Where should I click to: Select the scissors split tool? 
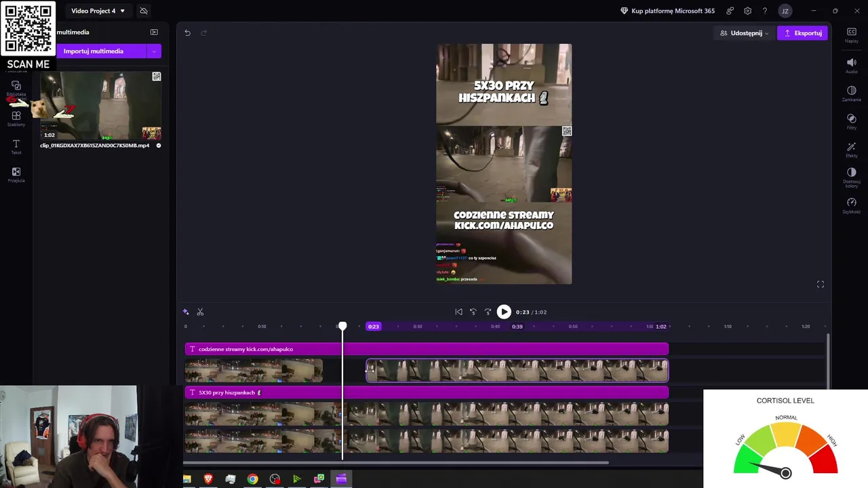[200, 312]
